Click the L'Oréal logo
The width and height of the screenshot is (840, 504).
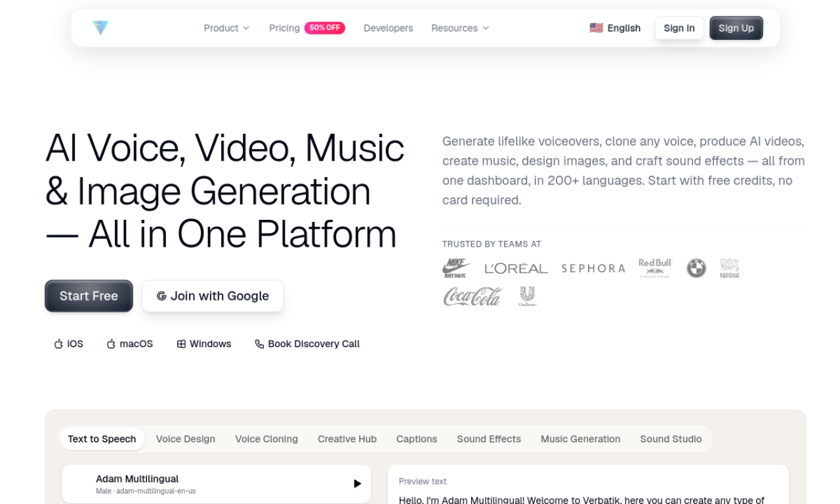[516, 268]
